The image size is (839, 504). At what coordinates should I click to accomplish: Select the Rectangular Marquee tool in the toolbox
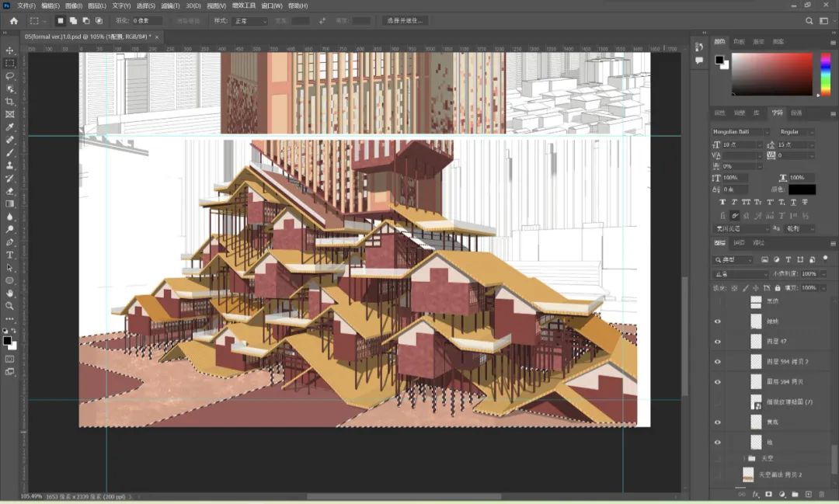coord(9,63)
